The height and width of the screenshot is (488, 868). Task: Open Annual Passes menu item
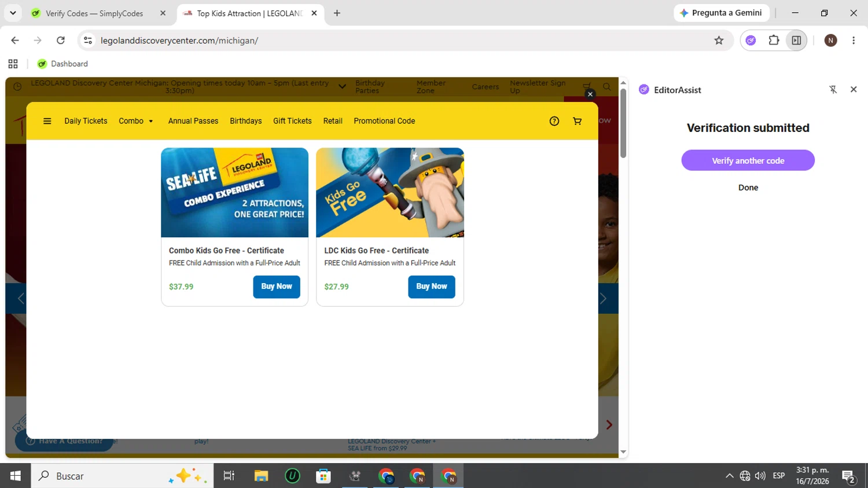[x=193, y=121]
